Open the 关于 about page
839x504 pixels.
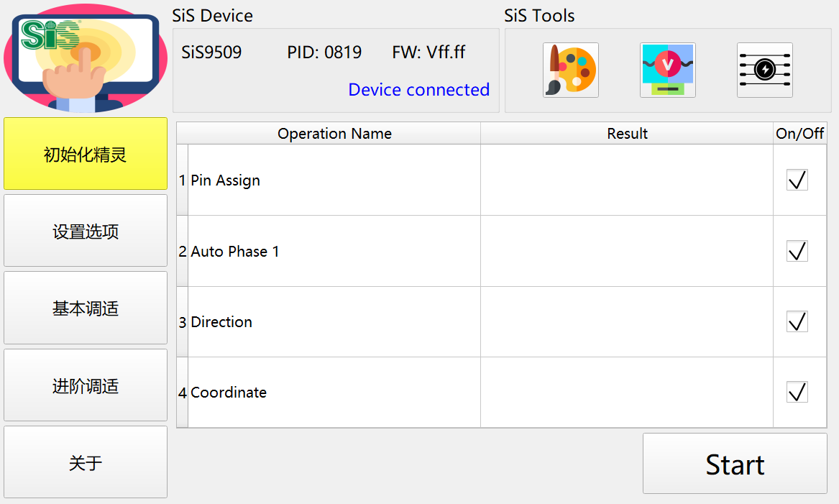[x=86, y=462]
